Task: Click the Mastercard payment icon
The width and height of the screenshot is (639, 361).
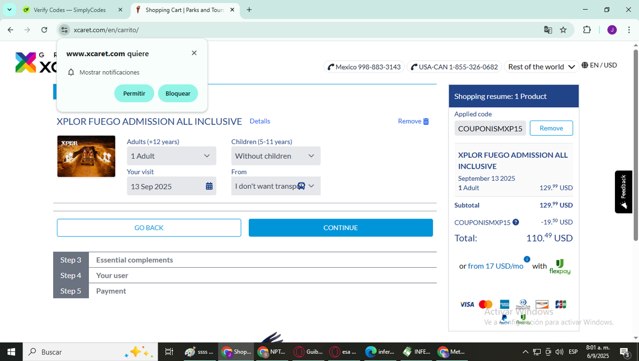Action: (485, 304)
